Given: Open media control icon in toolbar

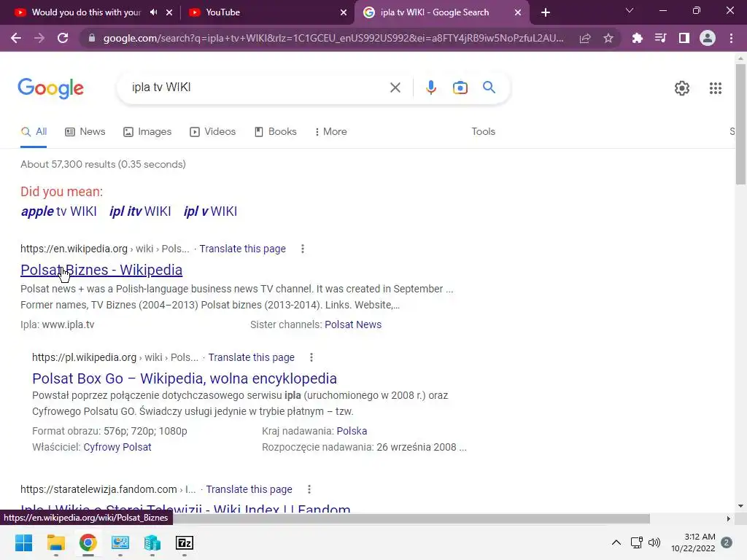Looking at the screenshot, I should pos(661,38).
